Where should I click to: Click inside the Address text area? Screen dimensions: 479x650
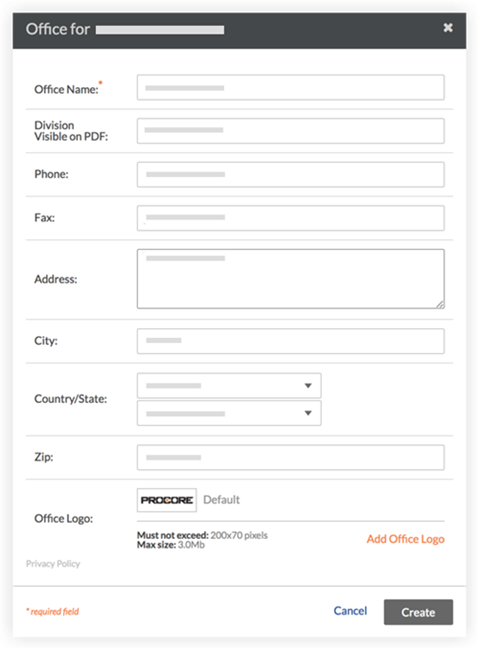click(x=291, y=279)
